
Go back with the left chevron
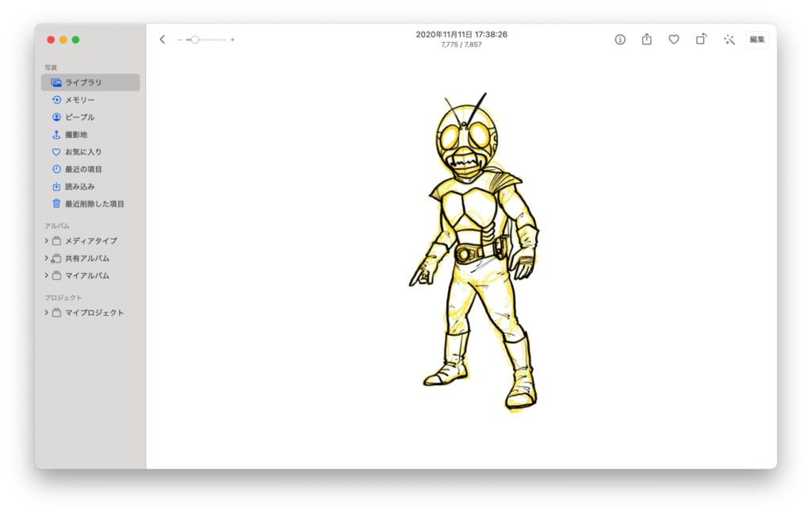163,40
